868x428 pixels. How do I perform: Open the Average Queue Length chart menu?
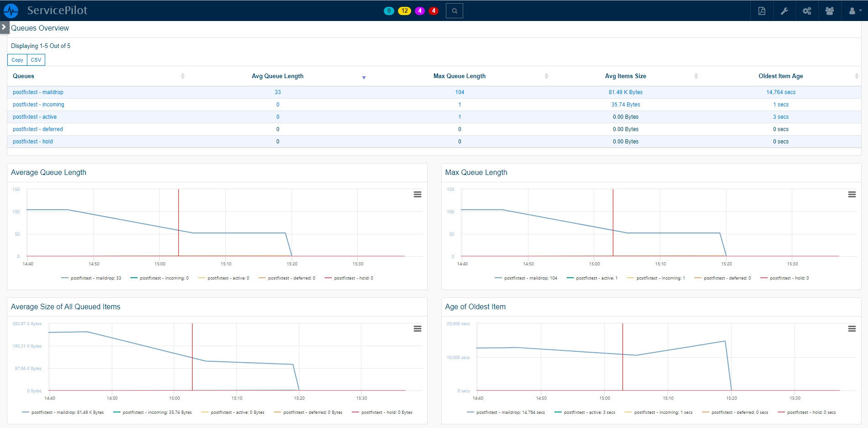coord(418,195)
